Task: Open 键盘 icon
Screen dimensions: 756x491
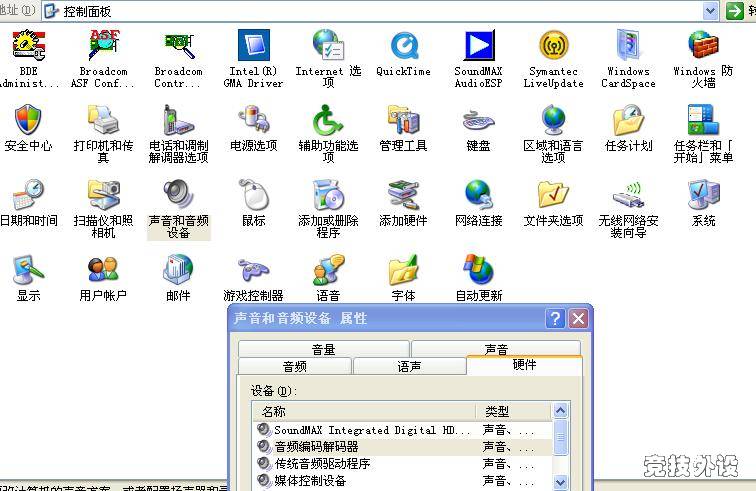Action: [x=478, y=120]
